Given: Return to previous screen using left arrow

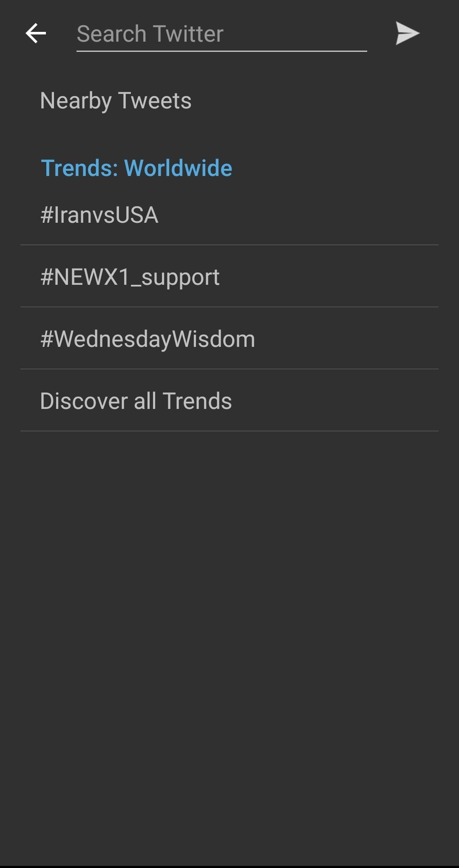Looking at the screenshot, I should pos(36,33).
